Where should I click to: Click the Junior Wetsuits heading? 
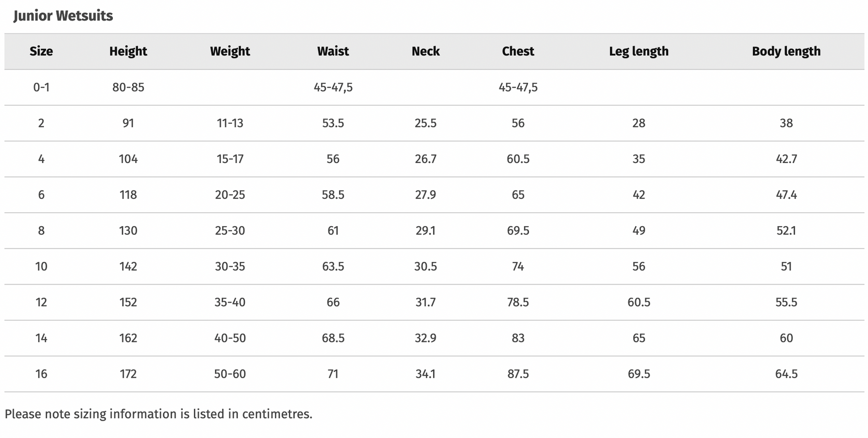click(x=63, y=16)
